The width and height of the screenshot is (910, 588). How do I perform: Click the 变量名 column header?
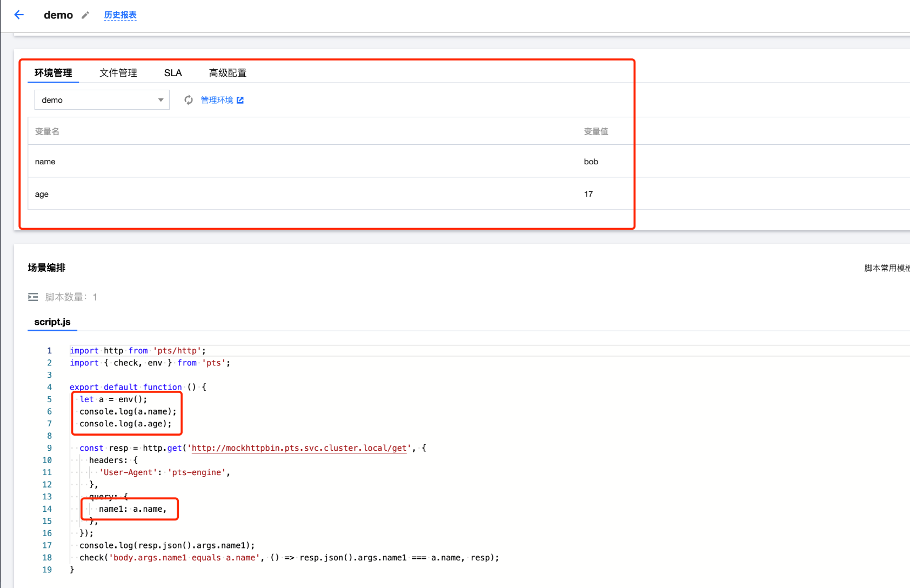click(47, 131)
